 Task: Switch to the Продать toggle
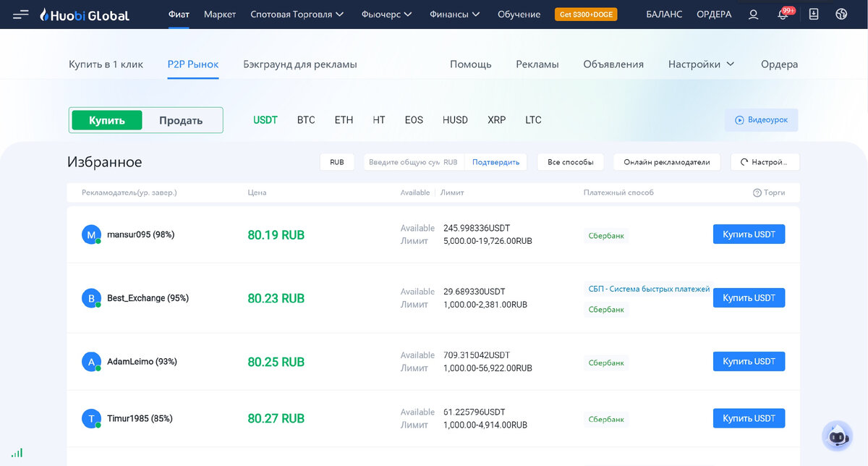[x=181, y=120]
